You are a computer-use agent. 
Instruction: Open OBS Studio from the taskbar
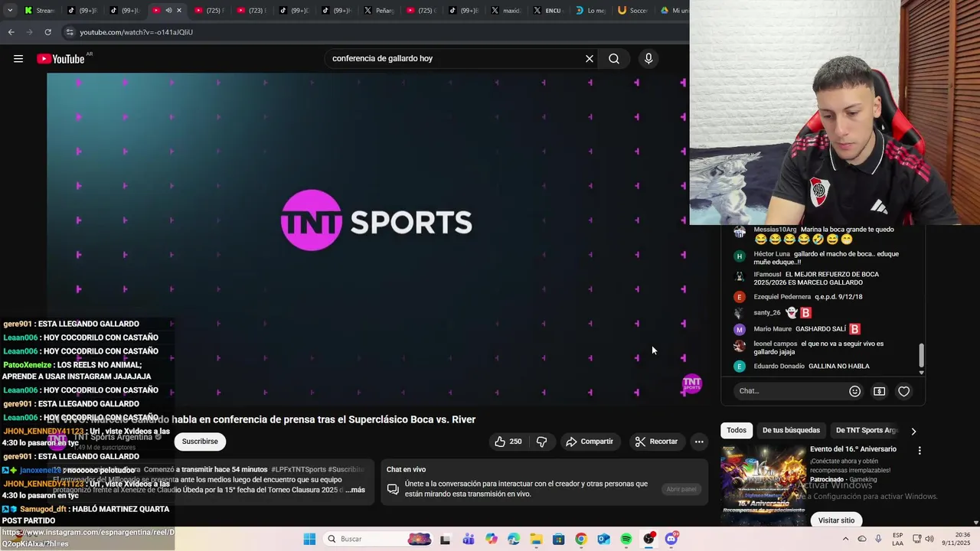pyautogui.click(x=649, y=539)
